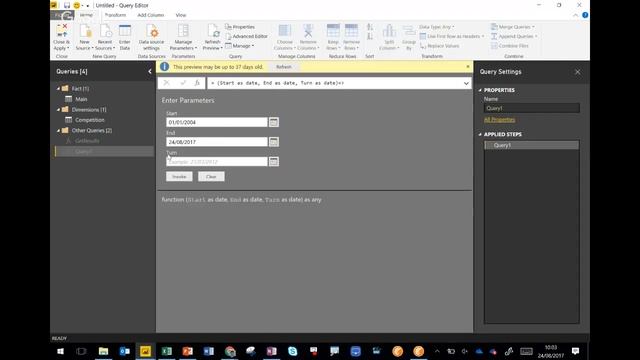Screen dimensions: 640x360
Task: Select Query1 in Queries pane
Action: [104, 151]
